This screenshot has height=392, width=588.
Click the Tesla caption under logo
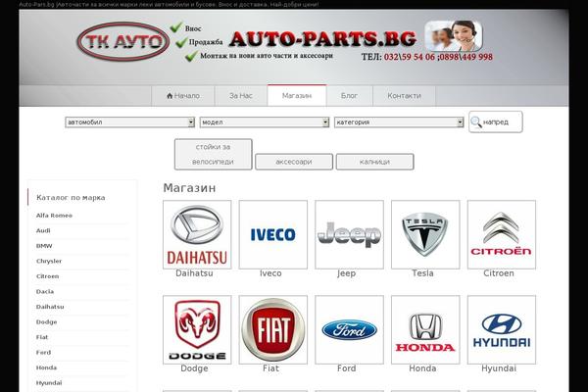pyautogui.click(x=422, y=273)
